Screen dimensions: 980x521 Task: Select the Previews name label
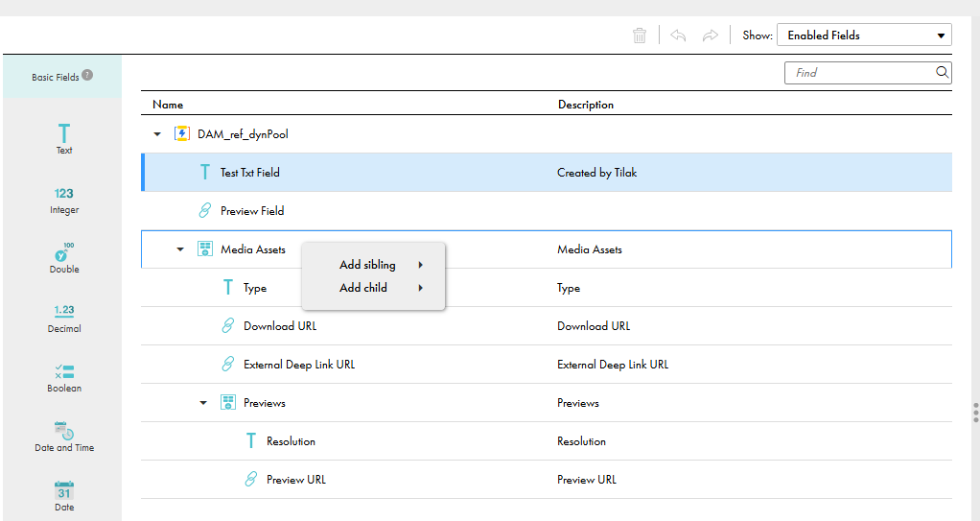(265, 403)
